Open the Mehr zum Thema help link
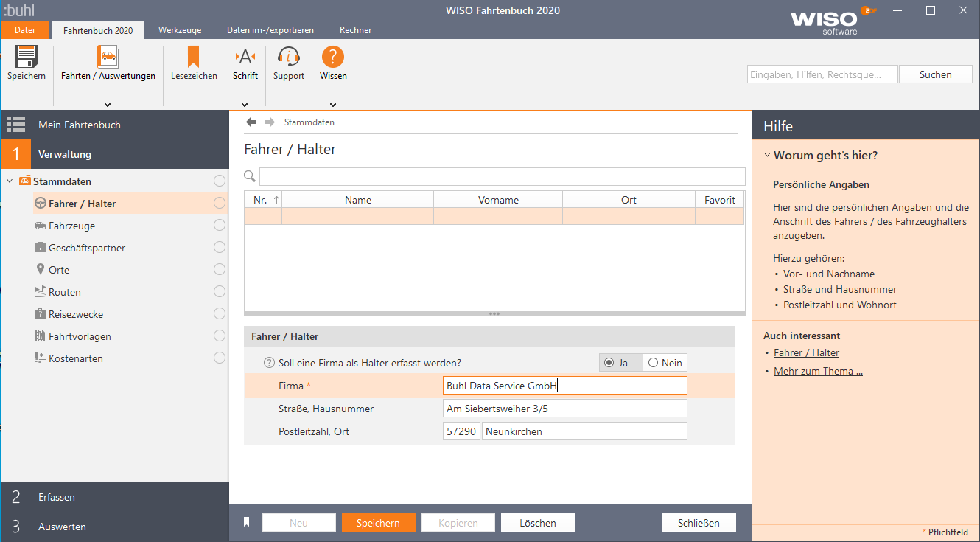This screenshot has height=542, width=980. 818,372
